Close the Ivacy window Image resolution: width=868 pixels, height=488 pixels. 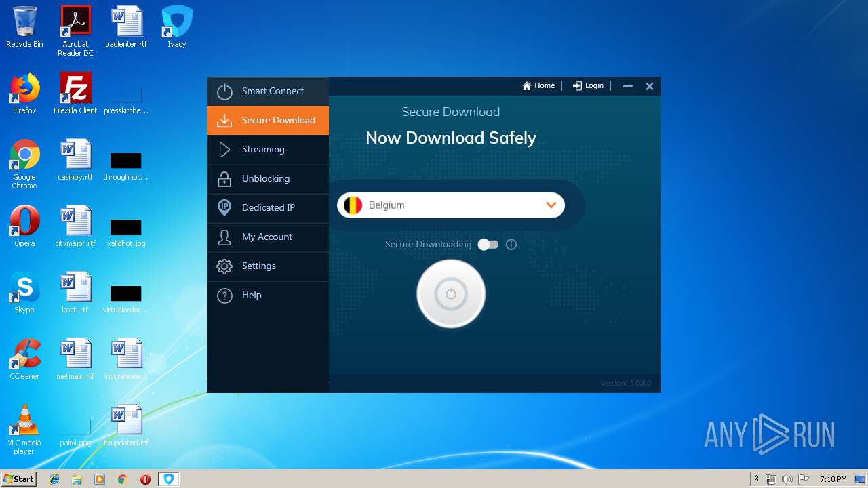tap(650, 86)
